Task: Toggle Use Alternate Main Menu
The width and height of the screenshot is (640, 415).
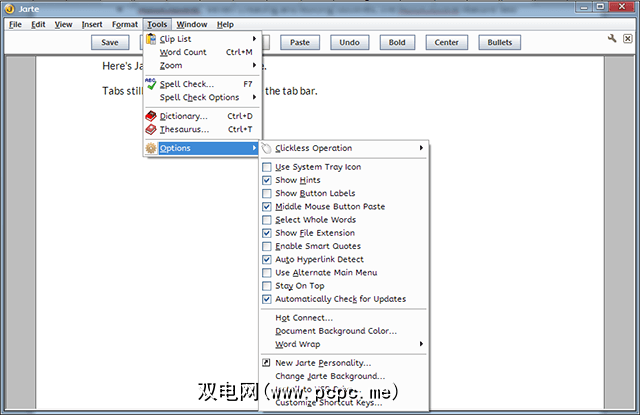Action: click(267, 273)
